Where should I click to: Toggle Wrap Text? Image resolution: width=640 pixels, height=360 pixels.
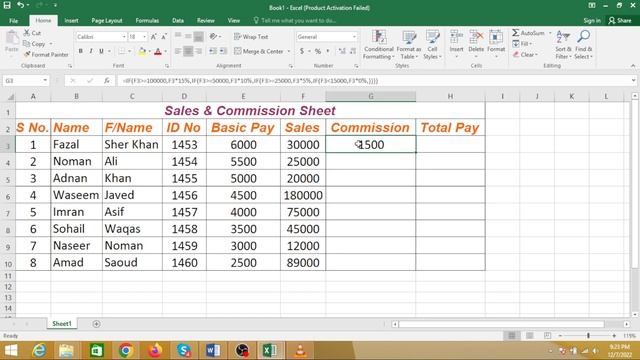[x=251, y=37]
